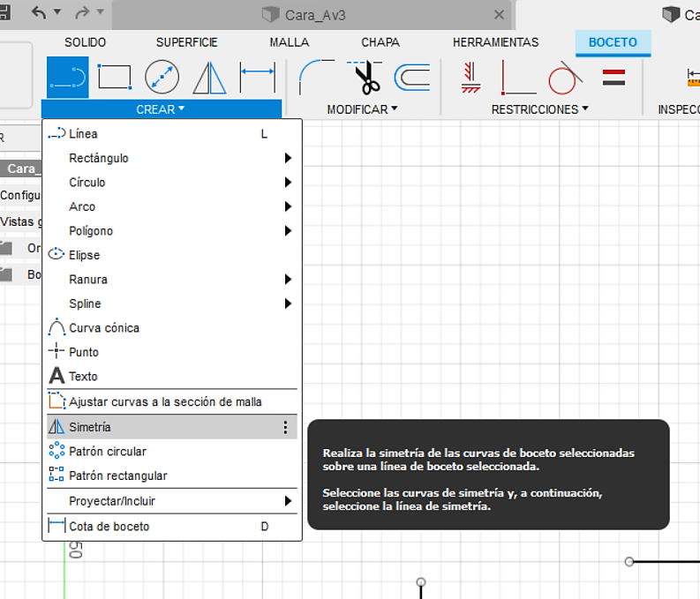Apply the Equal constraint icon
The height and width of the screenshot is (599, 700).
[613, 77]
